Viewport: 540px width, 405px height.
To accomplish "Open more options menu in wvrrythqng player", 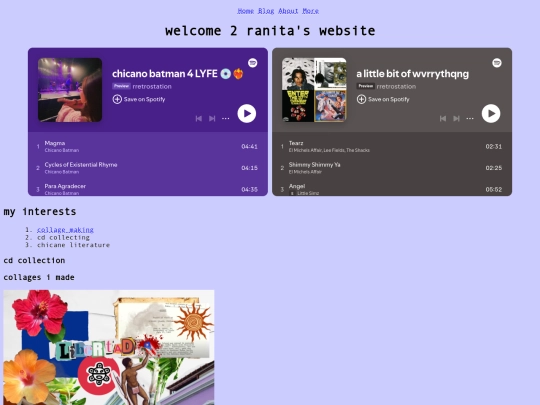I will pos(470,118).
